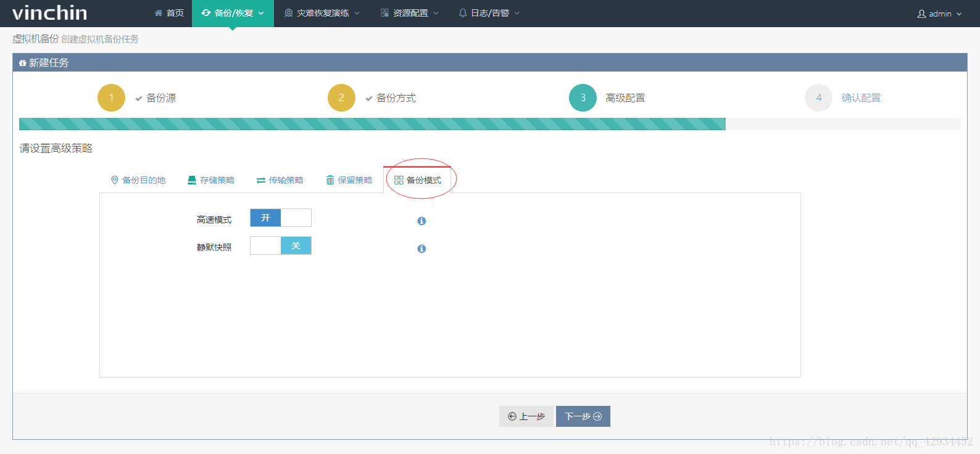Open the 存储策略 tab
980x454 pixels.
(211, 180)
